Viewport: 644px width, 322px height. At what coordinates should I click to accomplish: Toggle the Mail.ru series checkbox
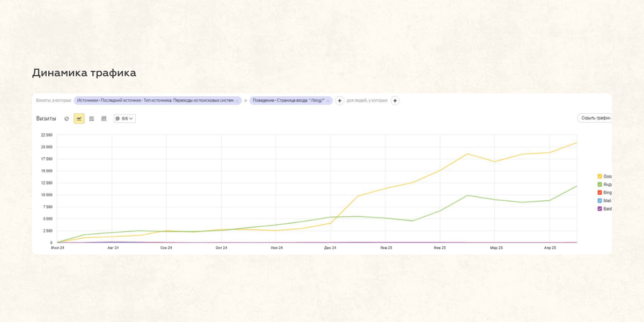pos(599,200)
